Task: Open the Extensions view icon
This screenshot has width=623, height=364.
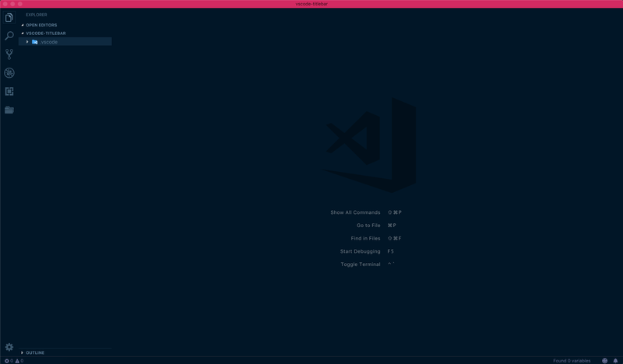Action: click(9, 91)
